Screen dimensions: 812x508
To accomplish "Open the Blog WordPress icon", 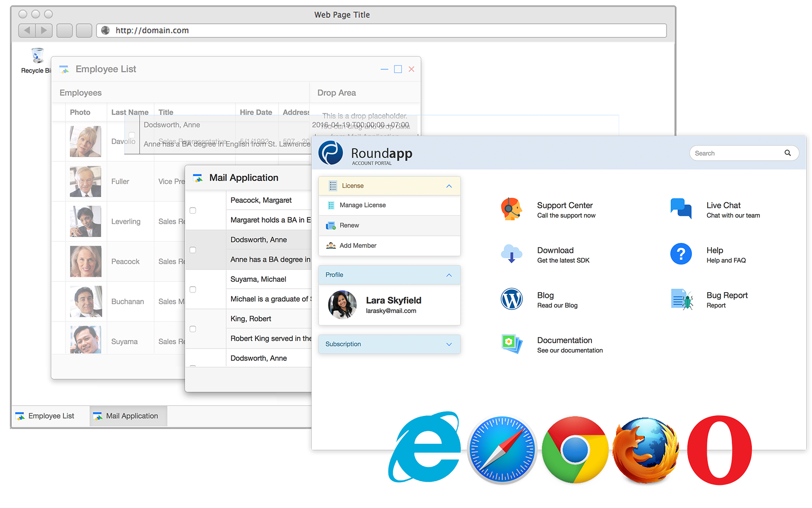I will tap(512, 299).
